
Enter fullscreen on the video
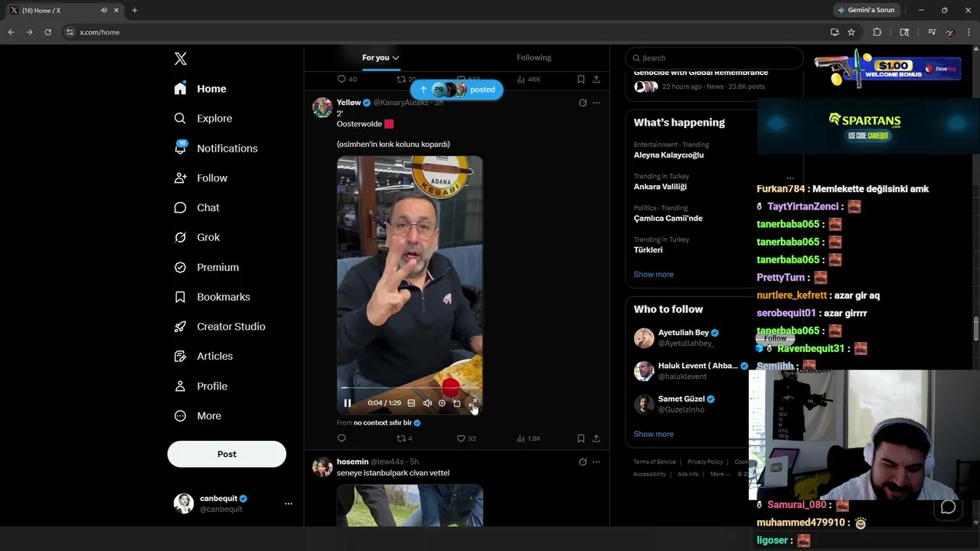pyautogui.click(x=472, y=403)
